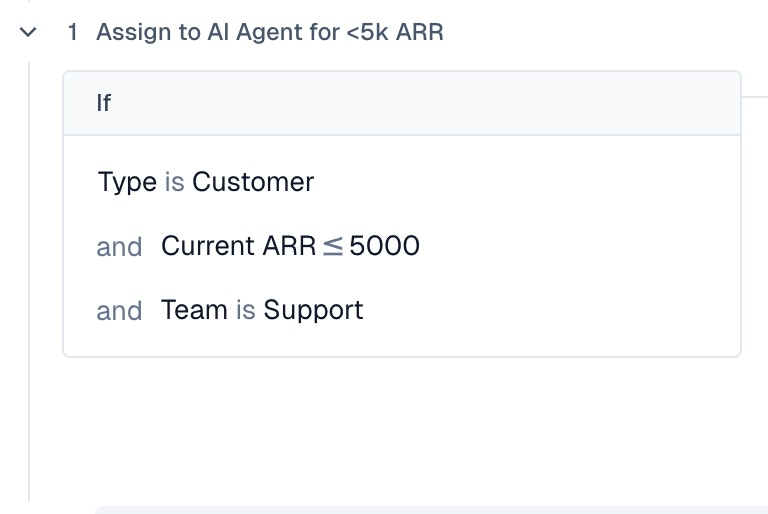Open the 'Assign to AI Agent for <5k ARR' title

tap(269, 32)
